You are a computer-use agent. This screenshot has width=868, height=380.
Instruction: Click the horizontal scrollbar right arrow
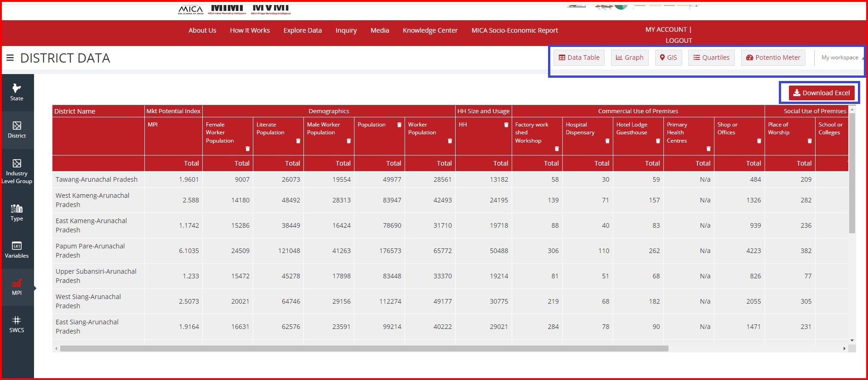tap(844, 349)
